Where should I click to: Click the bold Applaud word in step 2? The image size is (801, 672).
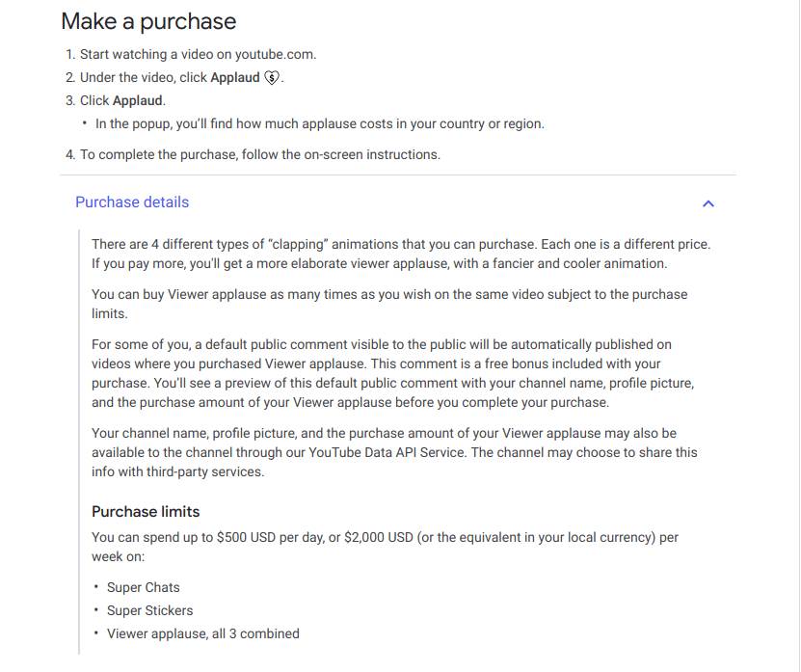[235, 77]
